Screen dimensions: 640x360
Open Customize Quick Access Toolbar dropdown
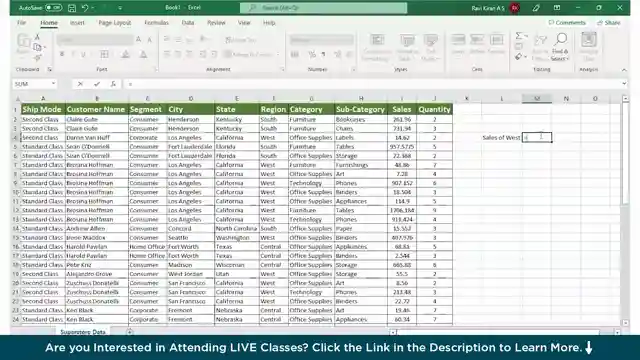click(120, 8)
